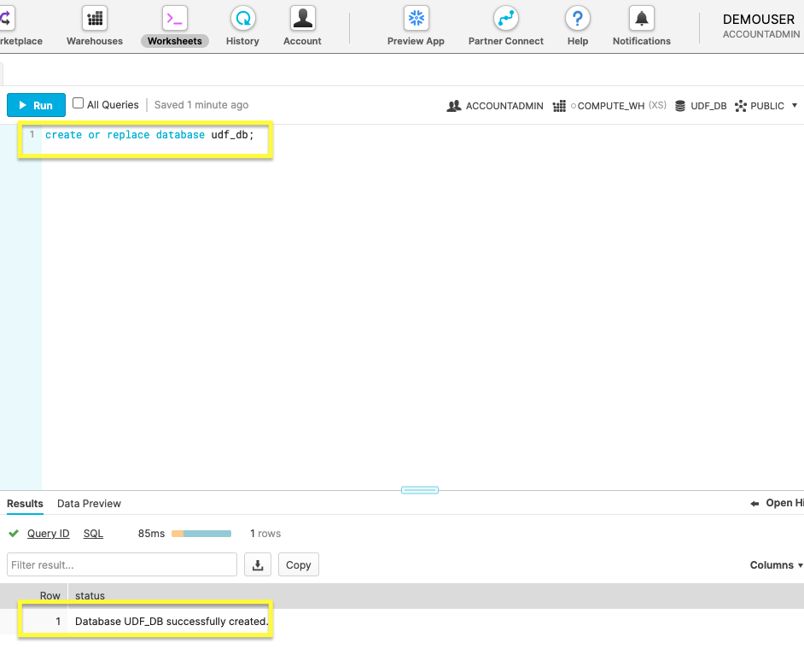Click the Copy results button
The width and height of the screenshot is (804, 672).
[x=298, y=564]
